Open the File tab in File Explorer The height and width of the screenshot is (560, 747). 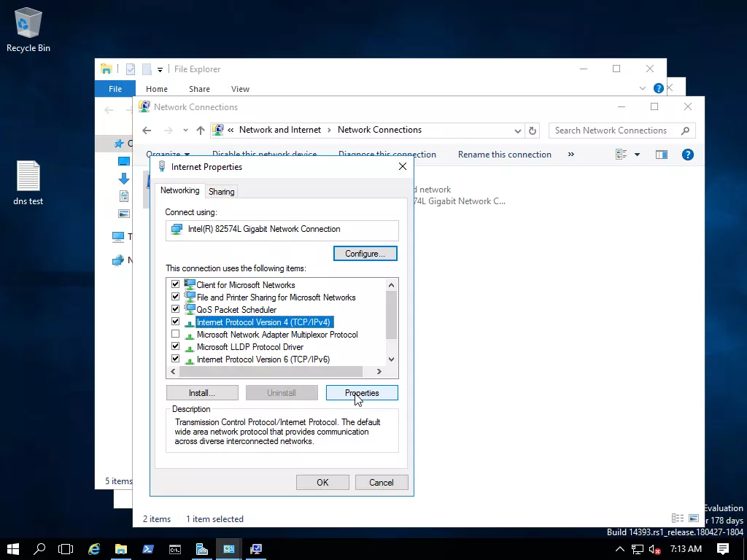[115, 88]
